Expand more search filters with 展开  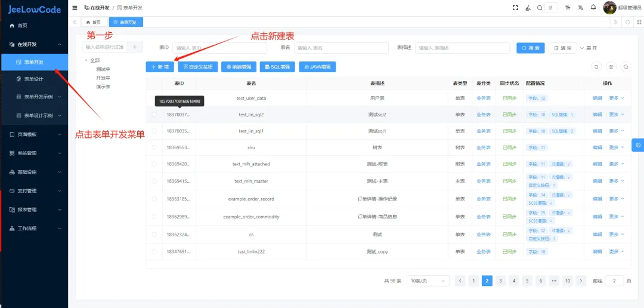589,48
